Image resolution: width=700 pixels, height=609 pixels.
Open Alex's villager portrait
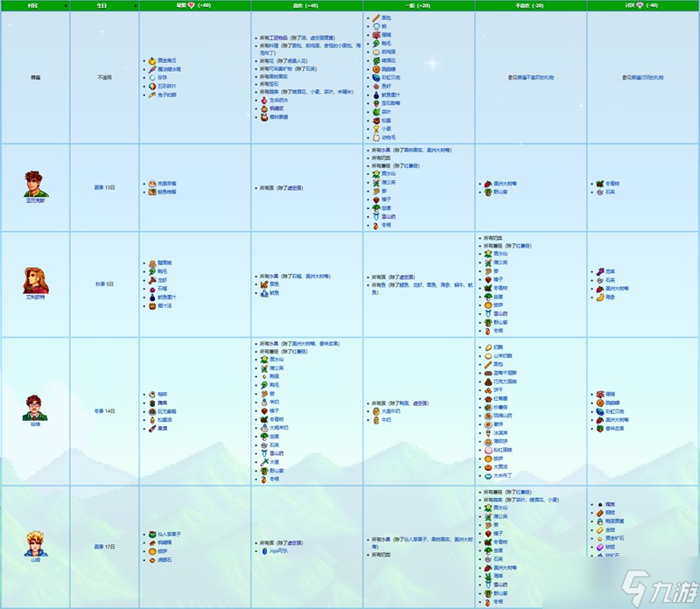click(x=36, y=184)
